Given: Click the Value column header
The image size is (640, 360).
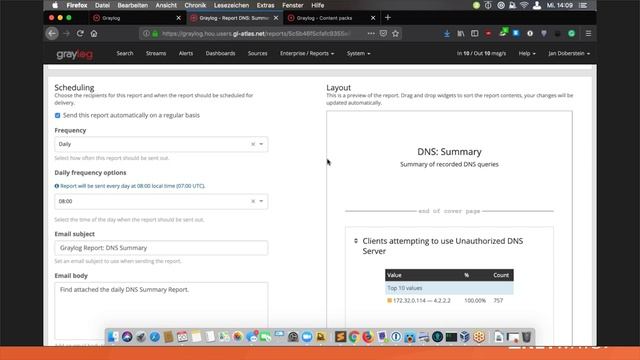Looking at the screenshot, I should coord(394,275).
